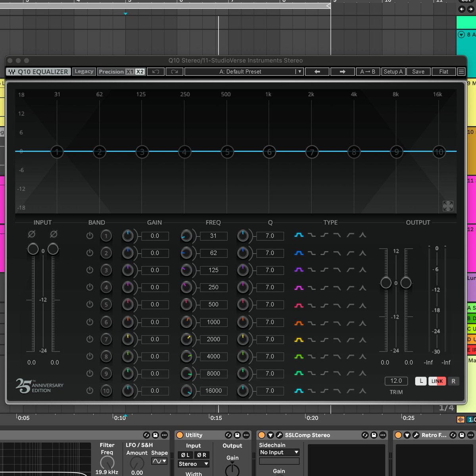
Task: Invert left input phase symbol
Action: pos(32,234)
